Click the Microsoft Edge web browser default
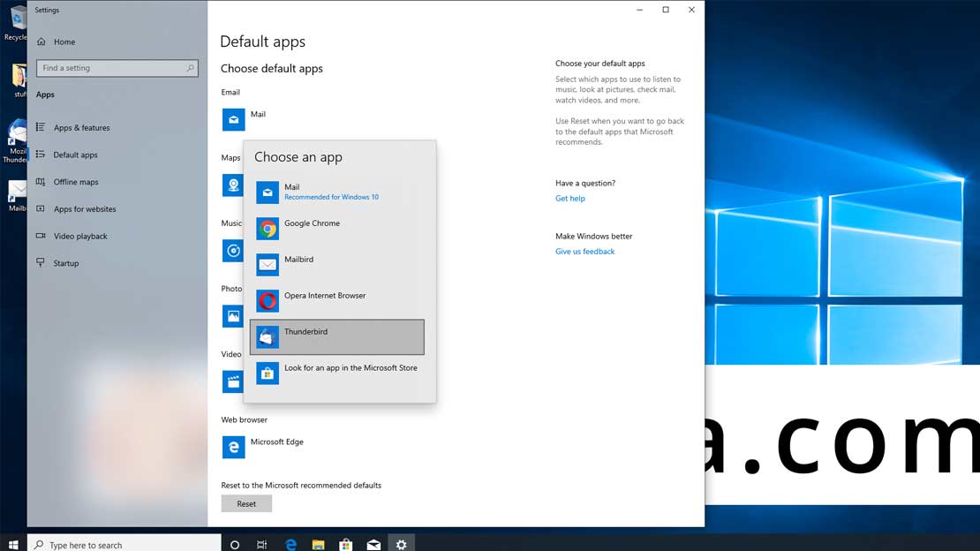This screenshot has width=980, height=551. point(263,447)
